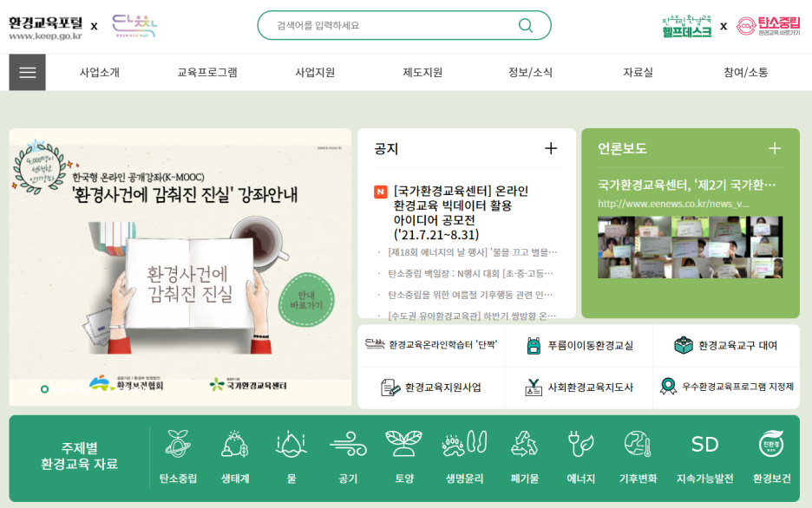Select the 에너지 plug icon

580,444
